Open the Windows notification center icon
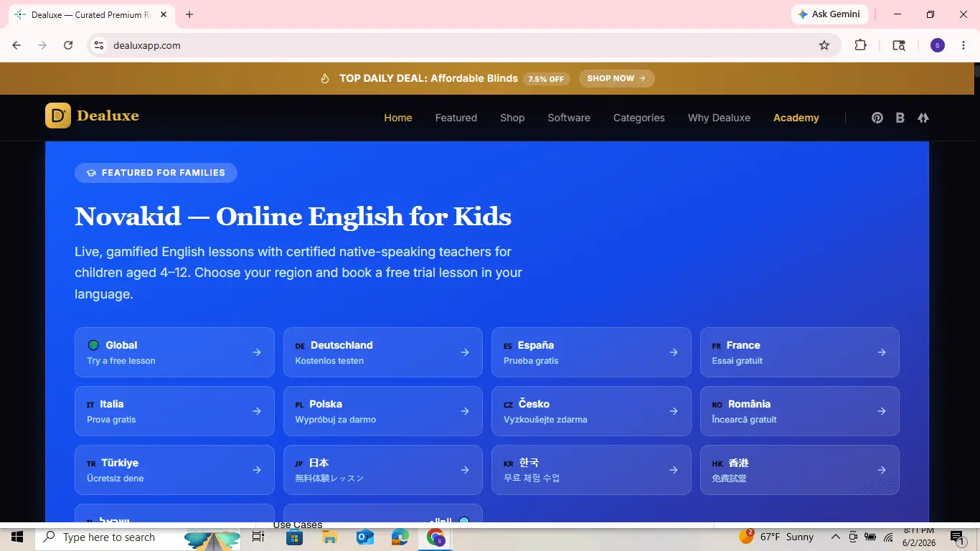 point(956,537)
